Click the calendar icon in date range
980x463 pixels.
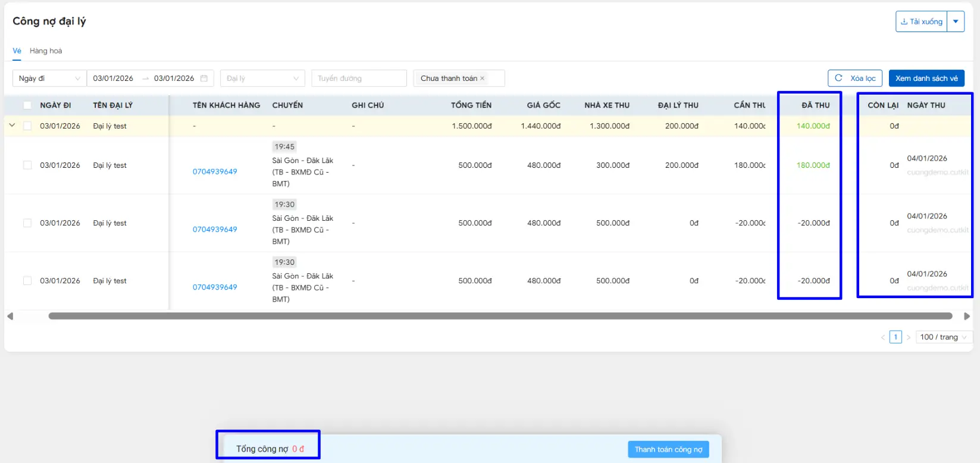(x=204, y=79)
